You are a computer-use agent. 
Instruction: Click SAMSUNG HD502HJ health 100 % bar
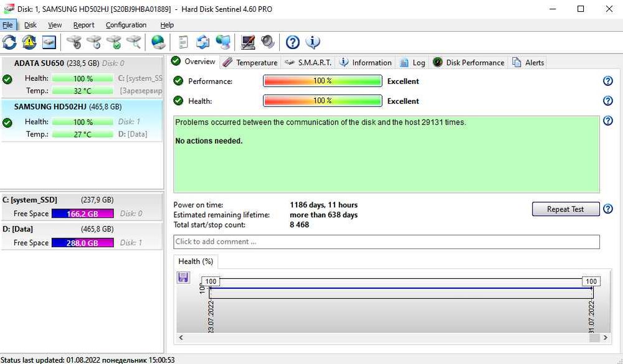(83, 122)
